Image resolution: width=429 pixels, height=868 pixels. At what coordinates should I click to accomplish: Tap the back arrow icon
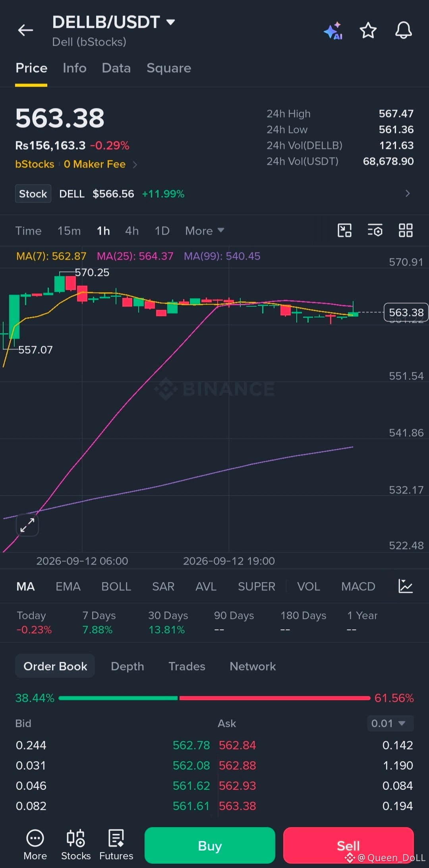coord(25,30)
